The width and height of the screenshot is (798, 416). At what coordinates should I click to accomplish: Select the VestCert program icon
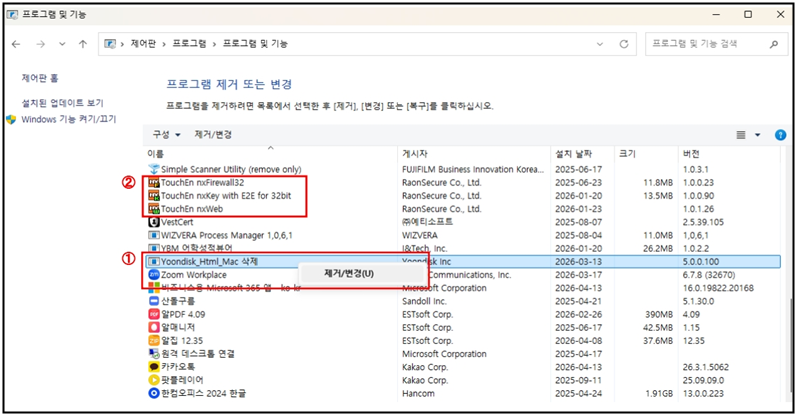[x=154, y=222]
